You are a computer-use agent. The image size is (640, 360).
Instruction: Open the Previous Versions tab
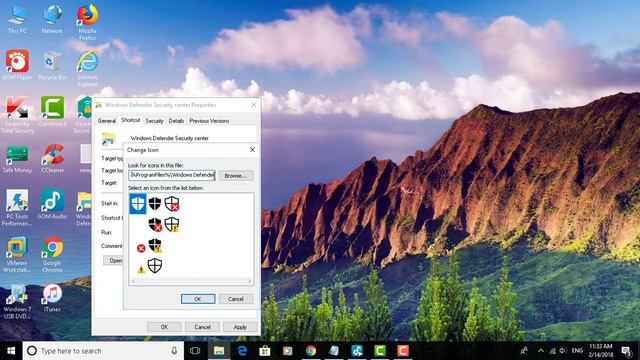click(x=209, y=121)
